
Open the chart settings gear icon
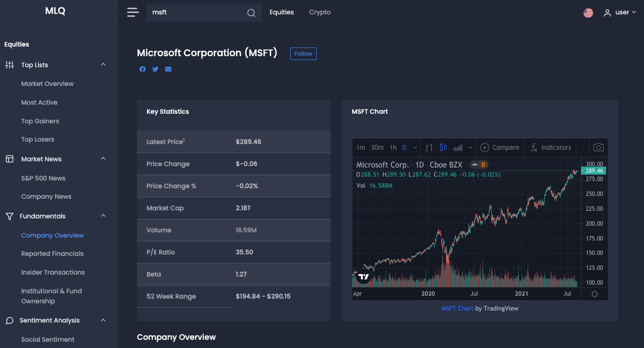click(x=594, y=293)
